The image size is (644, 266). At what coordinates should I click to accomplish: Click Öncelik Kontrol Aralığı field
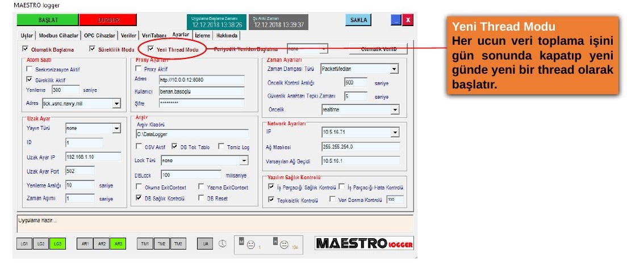tap(356, 82)
